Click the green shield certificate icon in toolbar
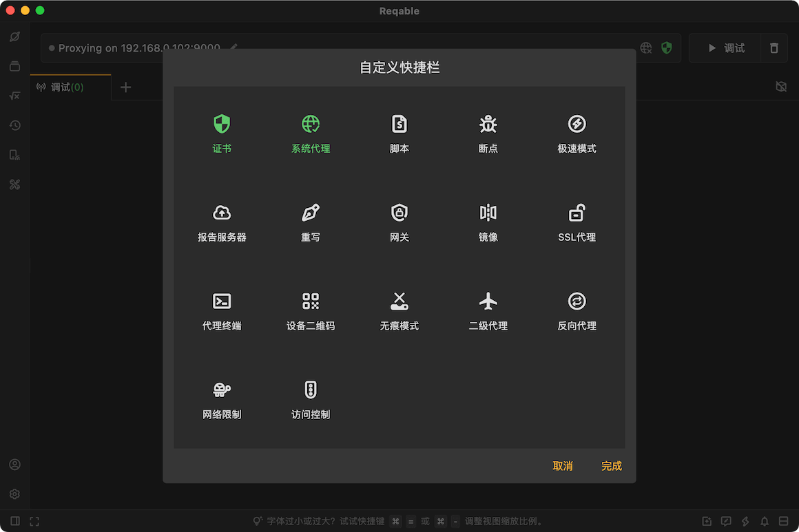The image size is (799, 532). pos(666,48)
